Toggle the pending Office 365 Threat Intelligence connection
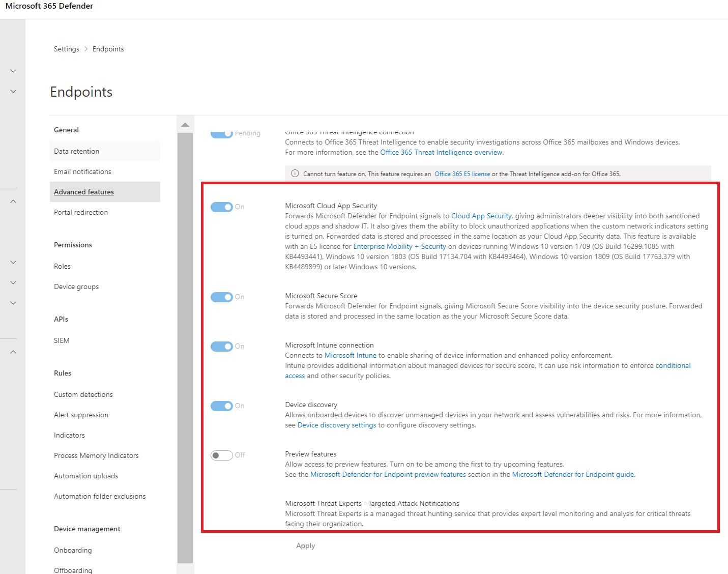The image size is (728, 574). pos(222,133)
